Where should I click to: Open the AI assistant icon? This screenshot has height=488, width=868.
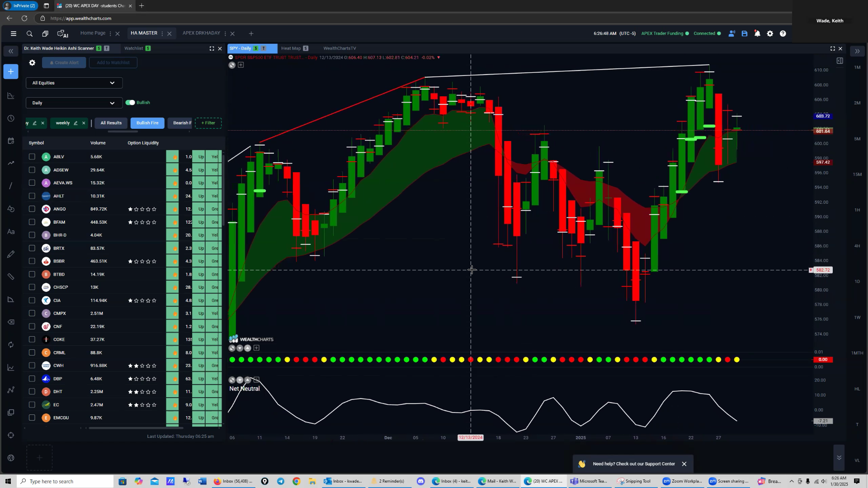point(62,33)
